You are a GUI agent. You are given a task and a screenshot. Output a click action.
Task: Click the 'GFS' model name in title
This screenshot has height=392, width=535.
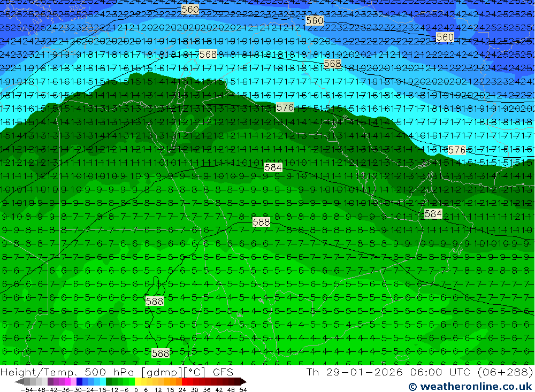point(223,372)
